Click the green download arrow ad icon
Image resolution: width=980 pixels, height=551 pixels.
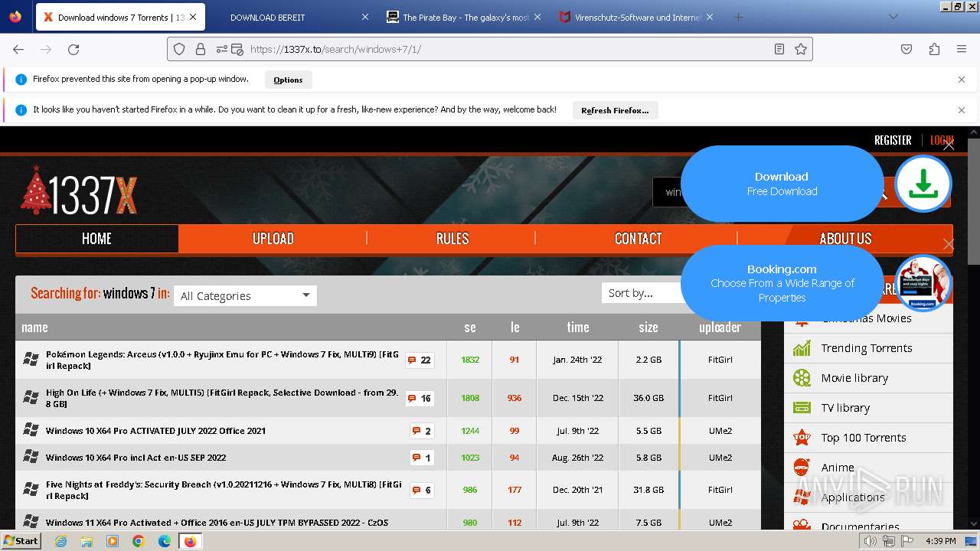click(923, 184)
